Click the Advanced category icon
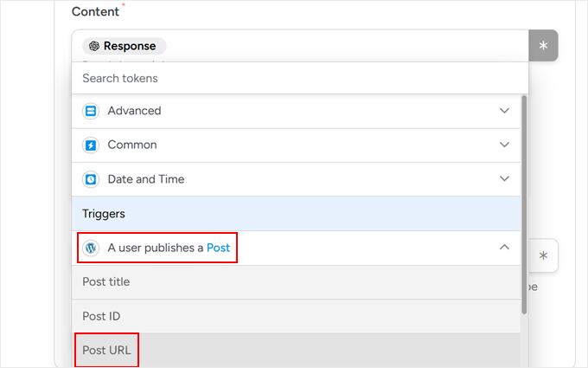The image size is (588, 368). [x=91, y=111]
